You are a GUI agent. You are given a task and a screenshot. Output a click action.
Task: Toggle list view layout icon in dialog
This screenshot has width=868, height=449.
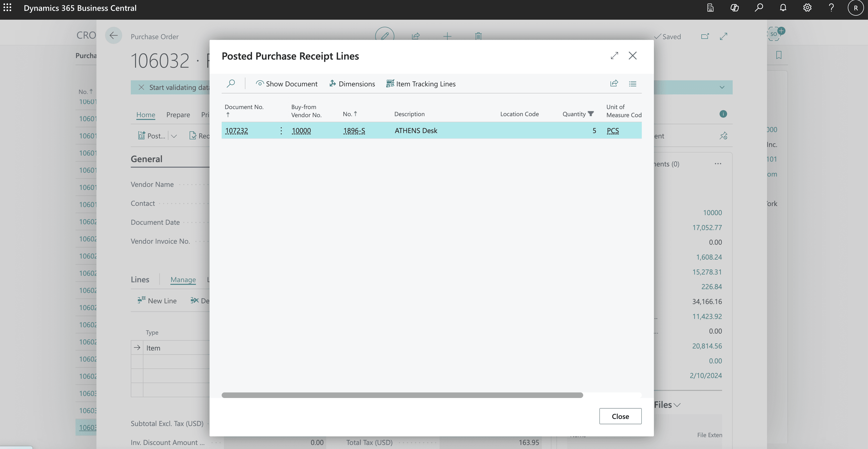tap(632, 84)
